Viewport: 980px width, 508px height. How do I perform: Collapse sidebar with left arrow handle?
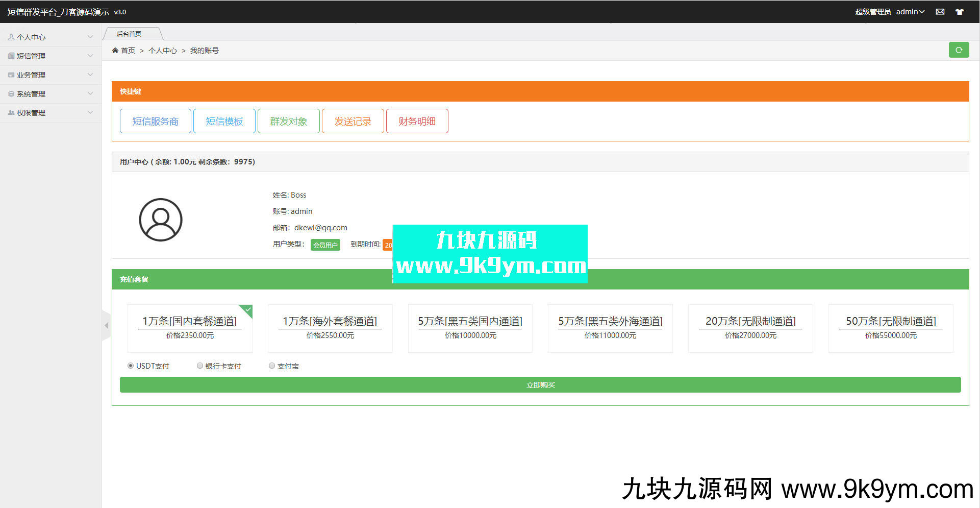106,325
